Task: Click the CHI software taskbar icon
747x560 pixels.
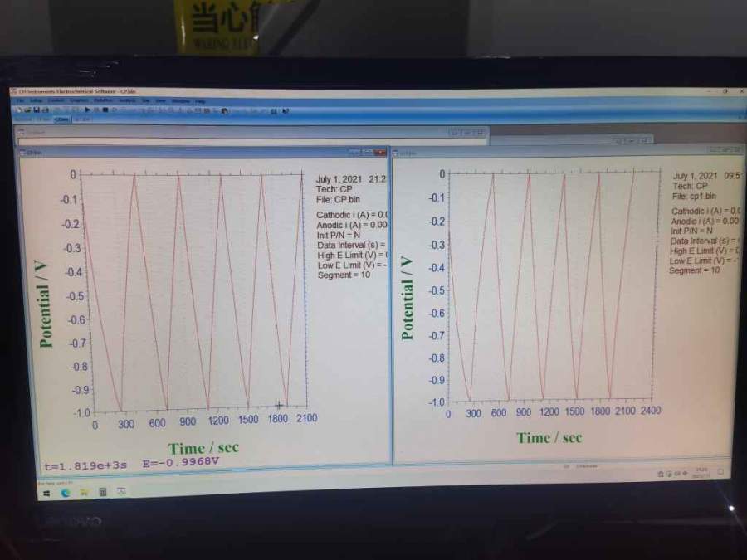Action: pos(121,491)
